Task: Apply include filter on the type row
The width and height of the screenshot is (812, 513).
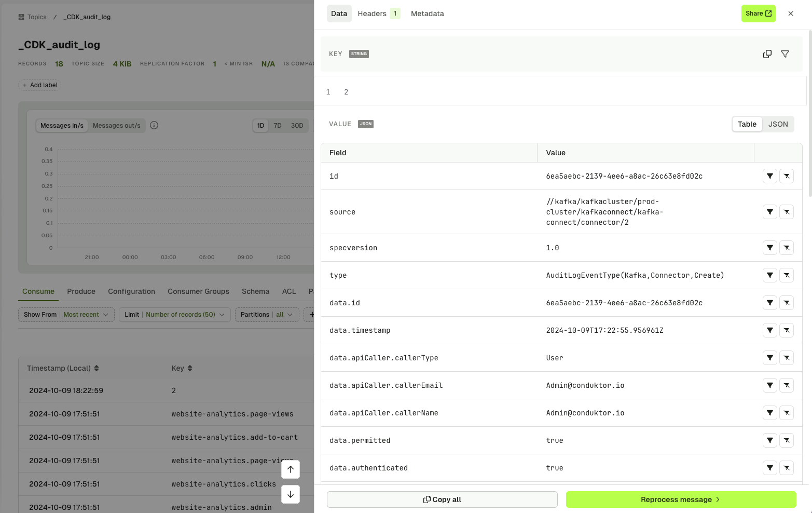Action: [770, 275]
